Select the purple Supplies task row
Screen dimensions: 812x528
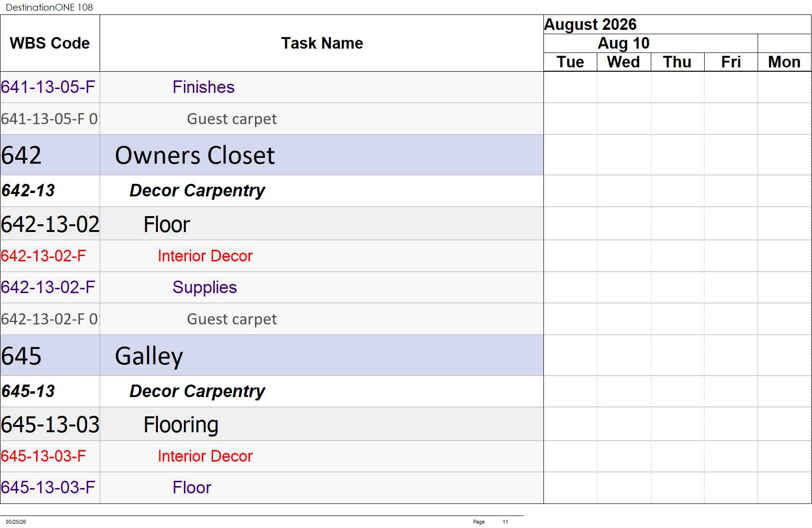(x=272, y=287)
